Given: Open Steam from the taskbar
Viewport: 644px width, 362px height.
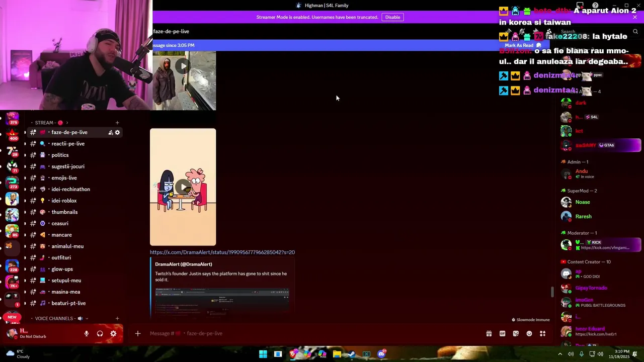Looking at the screenshot, I should click(352, 354).
